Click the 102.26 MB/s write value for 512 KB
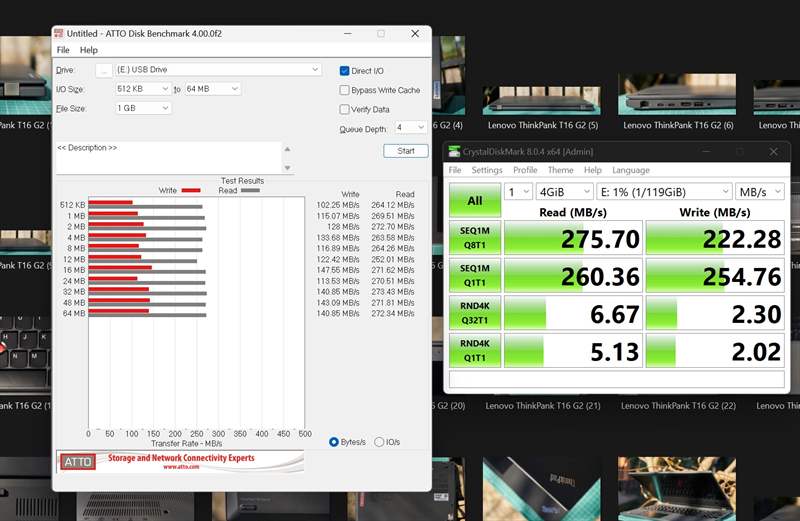Image resolution: width=800 pixels, height=521 pixels. point(338,205)
